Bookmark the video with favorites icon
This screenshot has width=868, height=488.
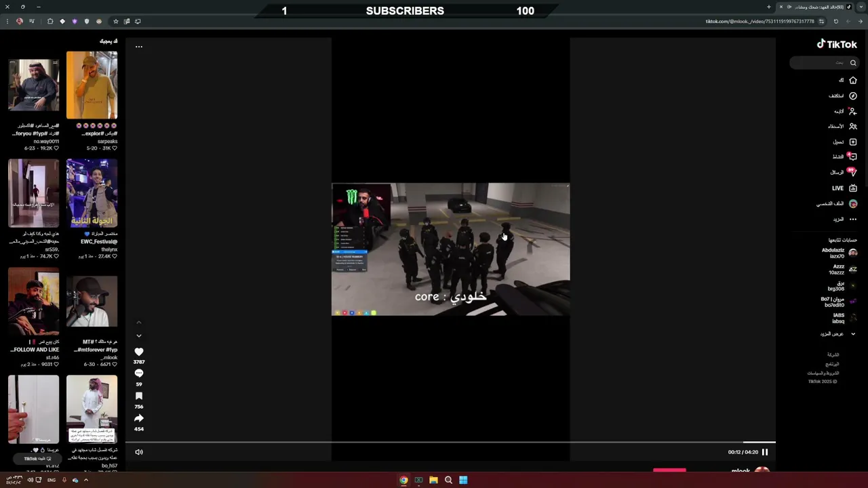[x=139, y=396]
